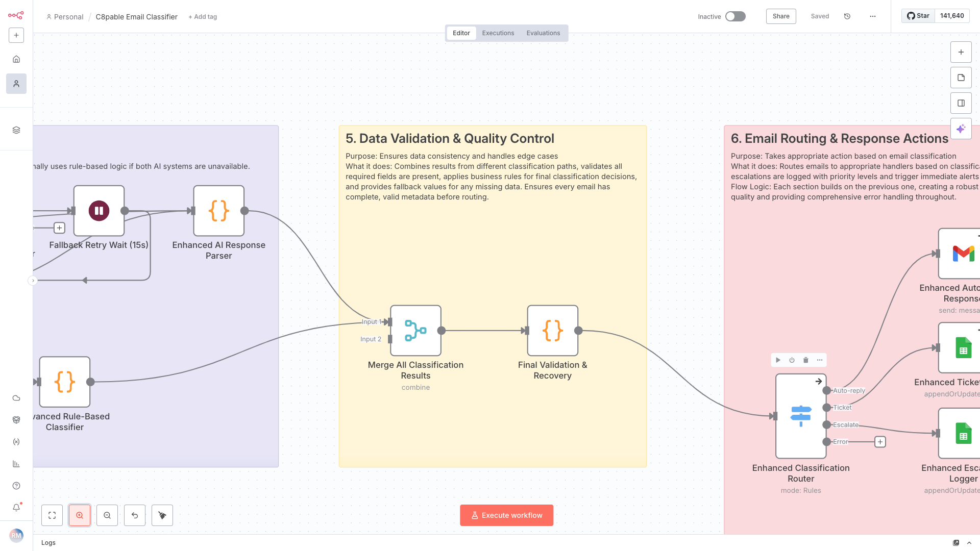Run the Router node with play icon

[x=778, y=360]
